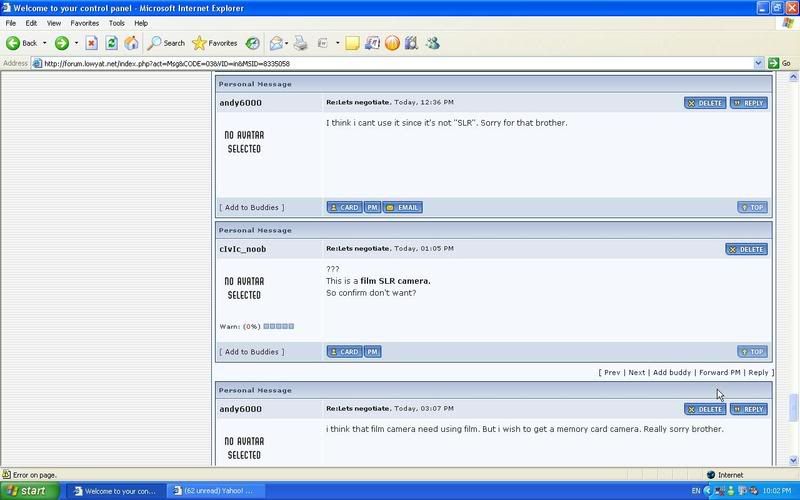Image resolution: width=800 pixels, height=500 pixels.
Task: Reply to andy6000's 12:36 PM message
Action: coord(749,103)
